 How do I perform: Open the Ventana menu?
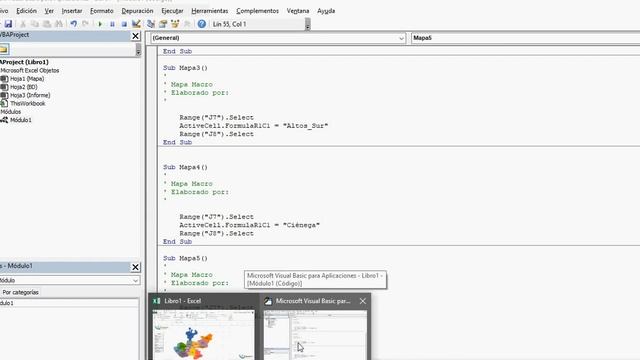[298, 11]
